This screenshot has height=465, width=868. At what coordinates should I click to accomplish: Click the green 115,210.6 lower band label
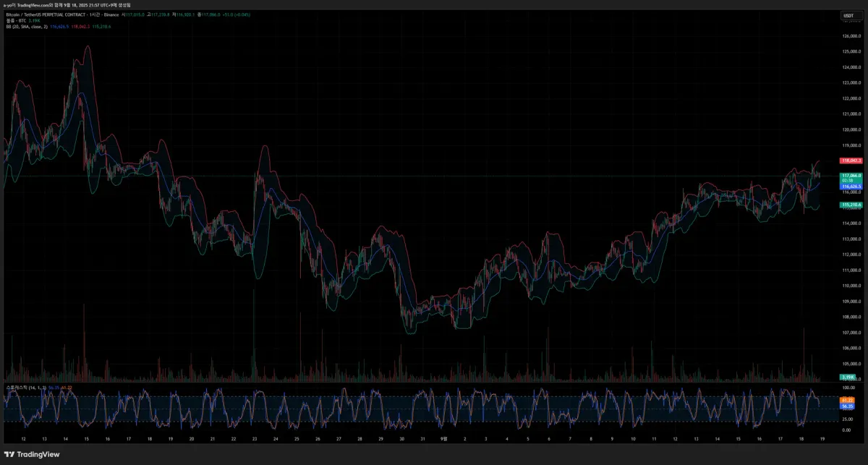point(850,205)
